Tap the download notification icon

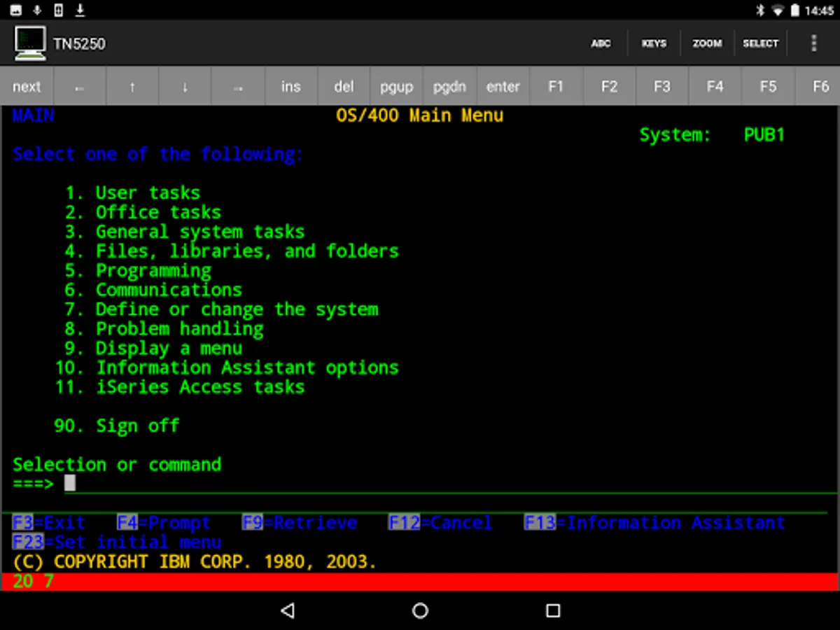pyautogui.click(x=80, y=10)
